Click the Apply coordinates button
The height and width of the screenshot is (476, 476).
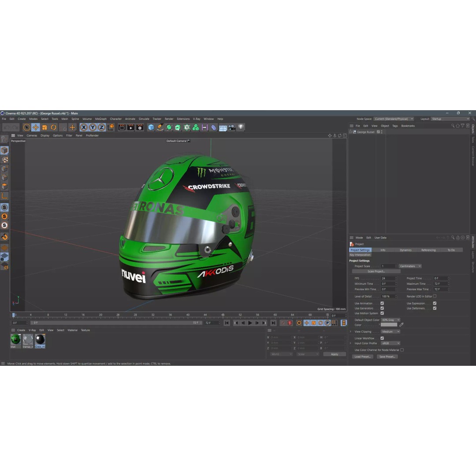click(x=335, y=354)
